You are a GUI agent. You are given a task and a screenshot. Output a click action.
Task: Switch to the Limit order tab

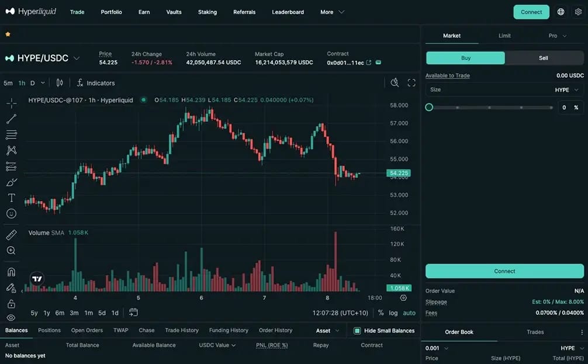point(504,36)
